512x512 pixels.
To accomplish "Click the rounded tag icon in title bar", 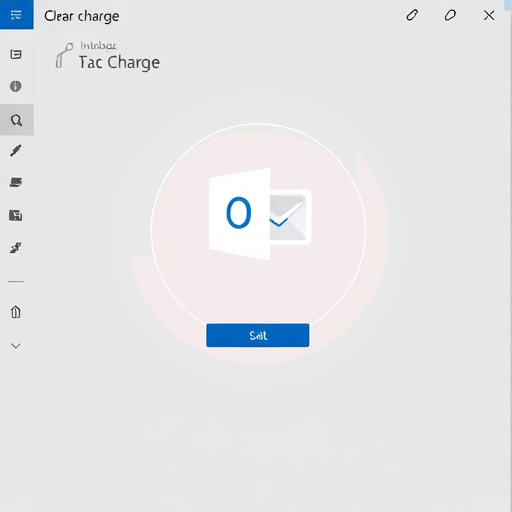I will point(450,15).
